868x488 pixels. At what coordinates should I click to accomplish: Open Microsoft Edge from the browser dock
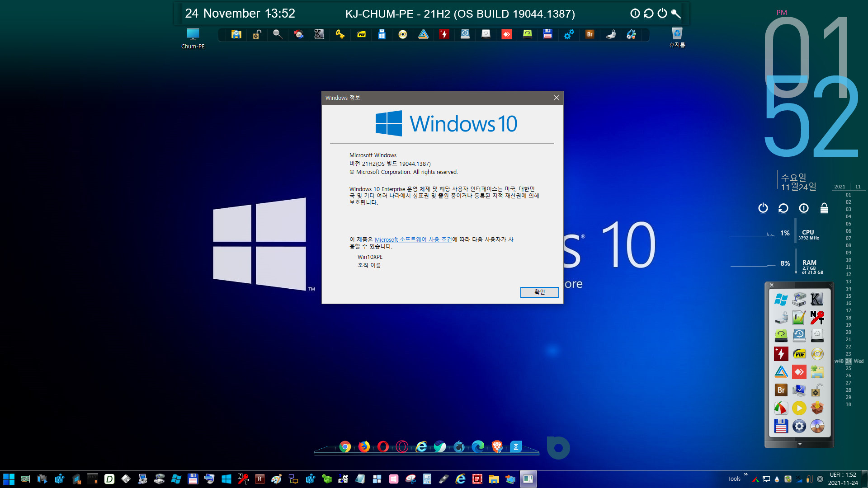point(478,447)
